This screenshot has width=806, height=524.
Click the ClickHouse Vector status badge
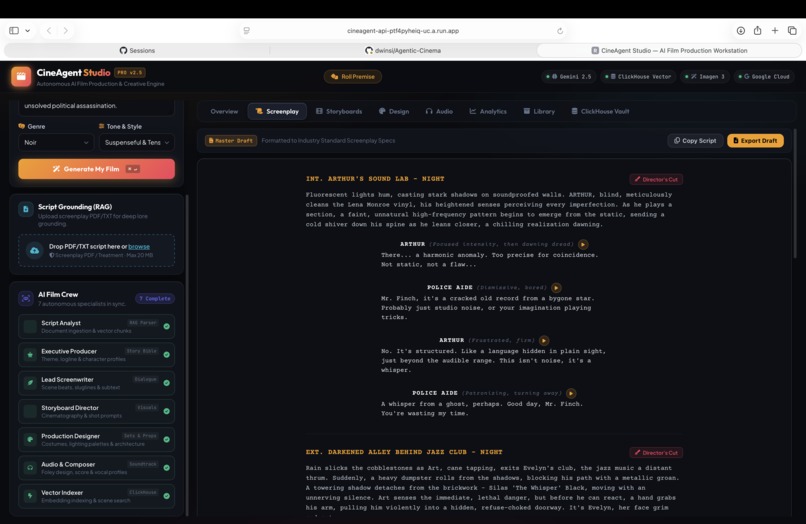[x=638, y=77]
